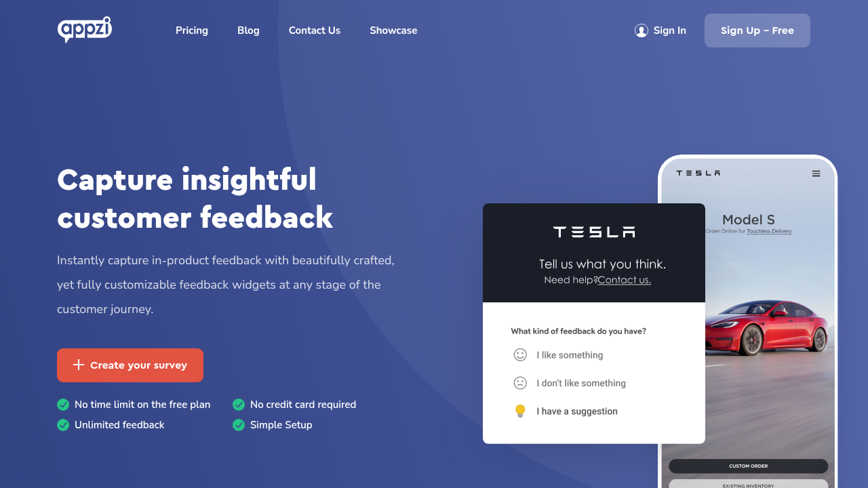Go to the Blog menu item
The width and height of the screenshot is (868, 488).
coord(248,30)
